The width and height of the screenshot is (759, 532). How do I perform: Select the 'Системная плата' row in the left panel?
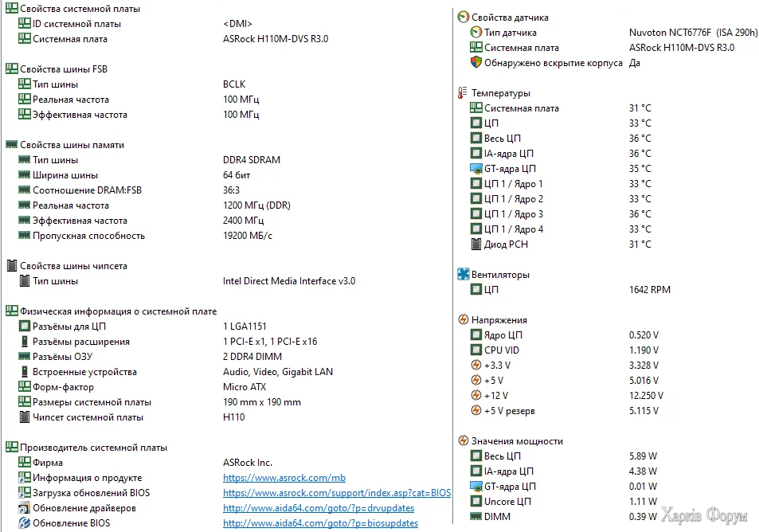pyautogui.click(x=174, y=39)
